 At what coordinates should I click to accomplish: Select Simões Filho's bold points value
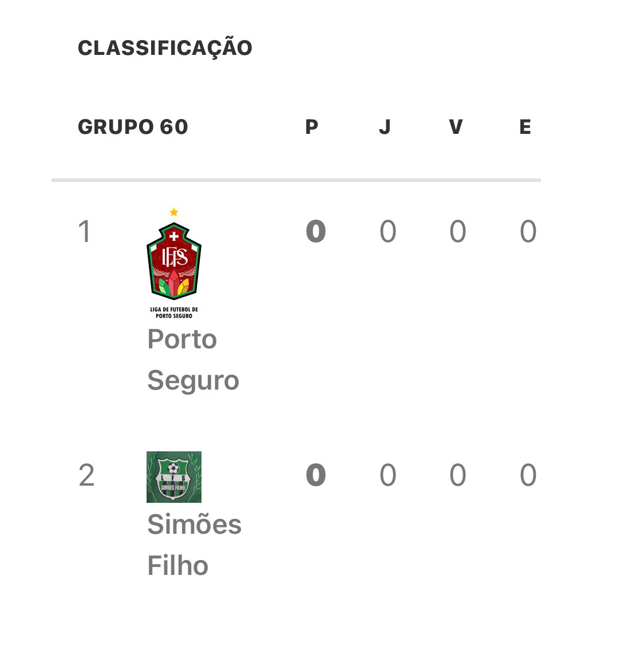pos(316,475)
